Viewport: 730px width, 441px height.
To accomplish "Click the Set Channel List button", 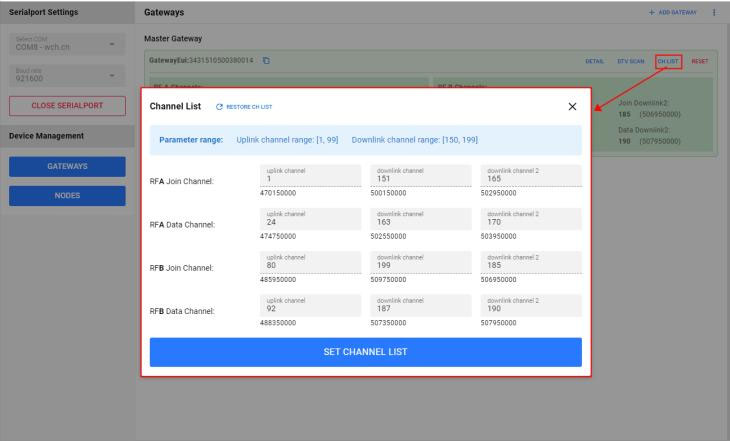I will pyautogui.click(x=365, y=352).
